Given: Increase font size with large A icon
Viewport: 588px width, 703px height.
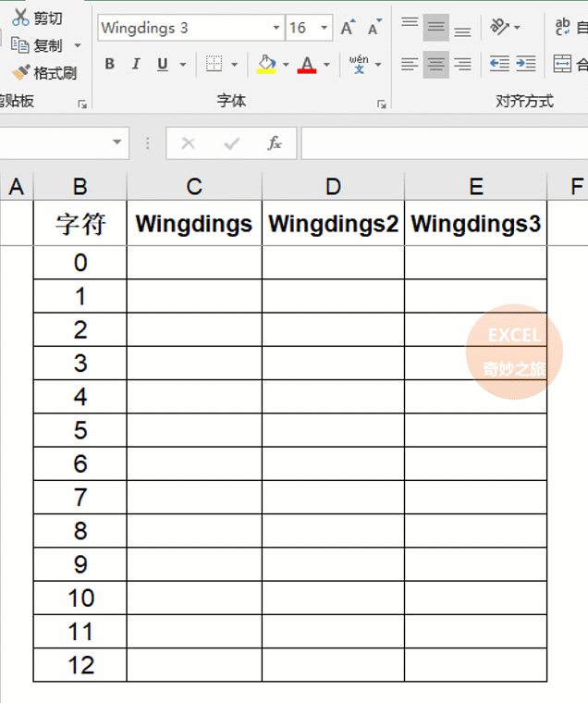Looking at the screenshot, I should coord(349,28).
